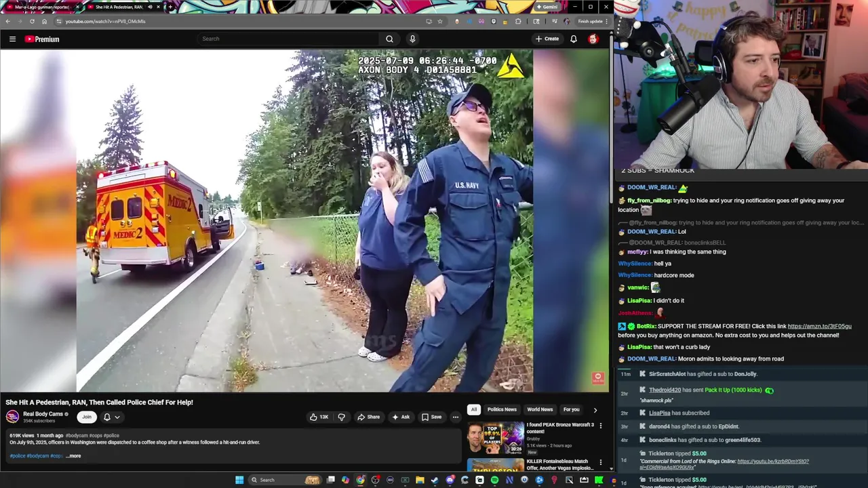Click the subscribe watermark on video corner
The width and height of the screenshot is (868, 488).
point(597,378)
